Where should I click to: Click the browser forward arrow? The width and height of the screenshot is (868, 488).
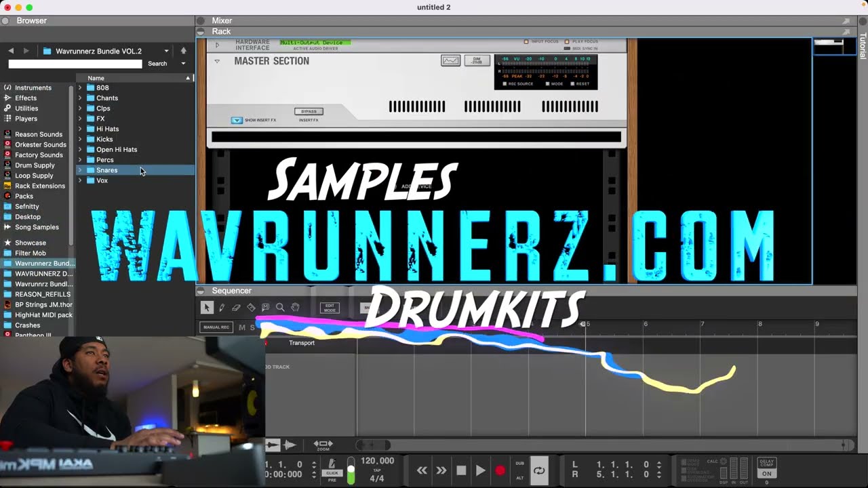pos(26,51)
